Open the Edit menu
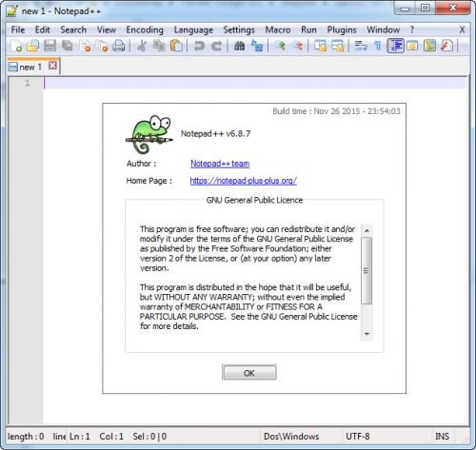The height and width of the screenshot is (450, 476). coord(42,29)
